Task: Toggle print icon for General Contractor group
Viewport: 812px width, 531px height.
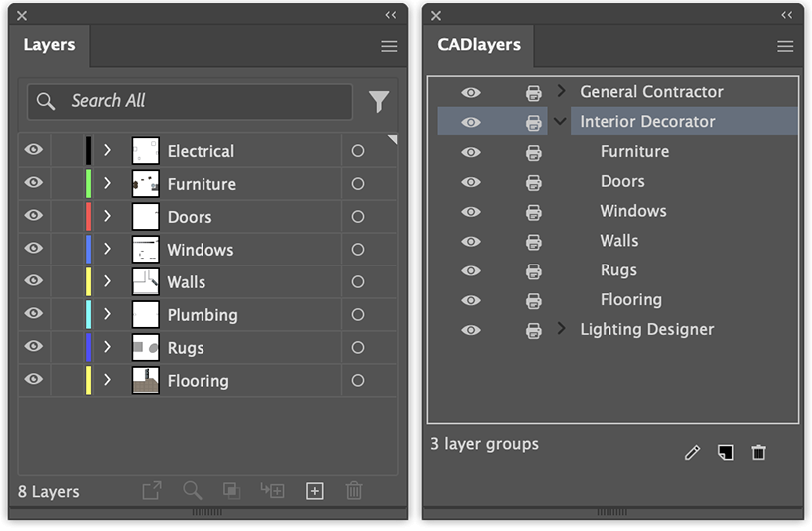Action: (534, 92)
